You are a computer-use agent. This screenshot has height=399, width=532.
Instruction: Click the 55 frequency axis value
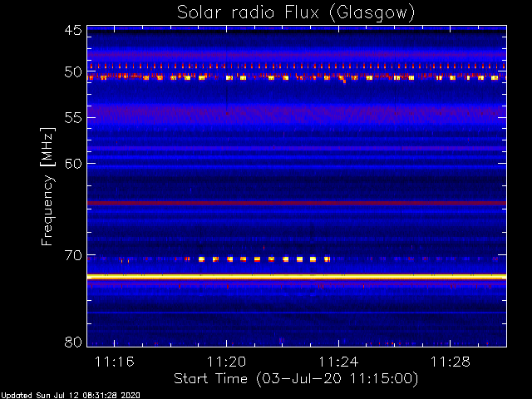(73, 118)
